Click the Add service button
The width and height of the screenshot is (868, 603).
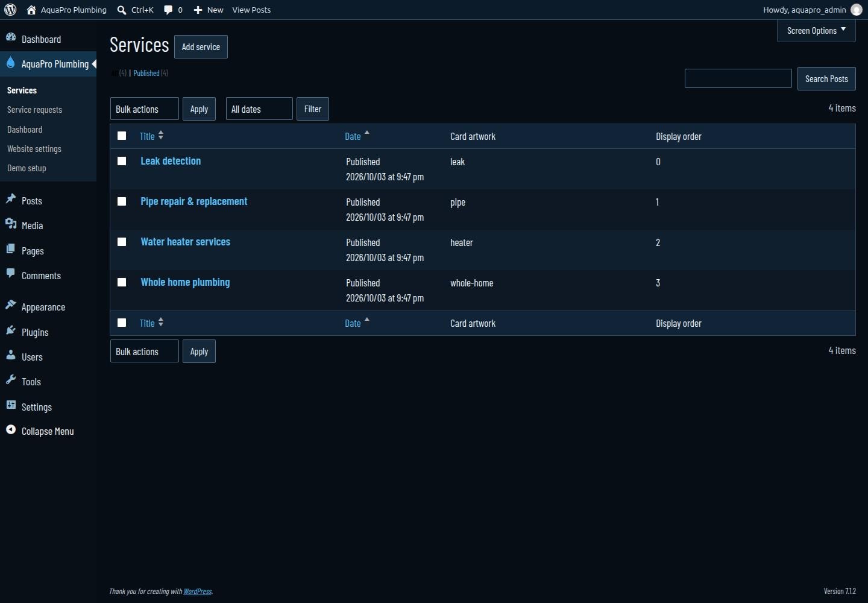[x=201, y=47]
